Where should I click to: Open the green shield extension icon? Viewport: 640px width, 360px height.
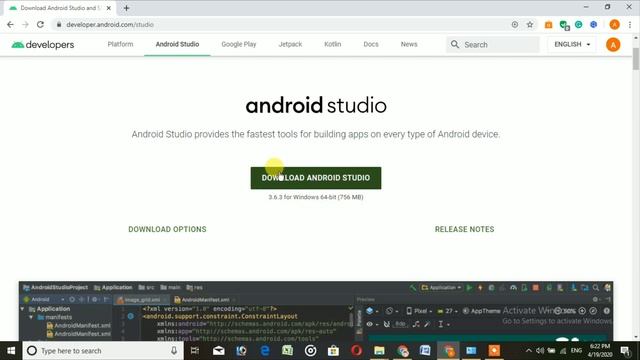pyautogui.click(x=564, y=25)
